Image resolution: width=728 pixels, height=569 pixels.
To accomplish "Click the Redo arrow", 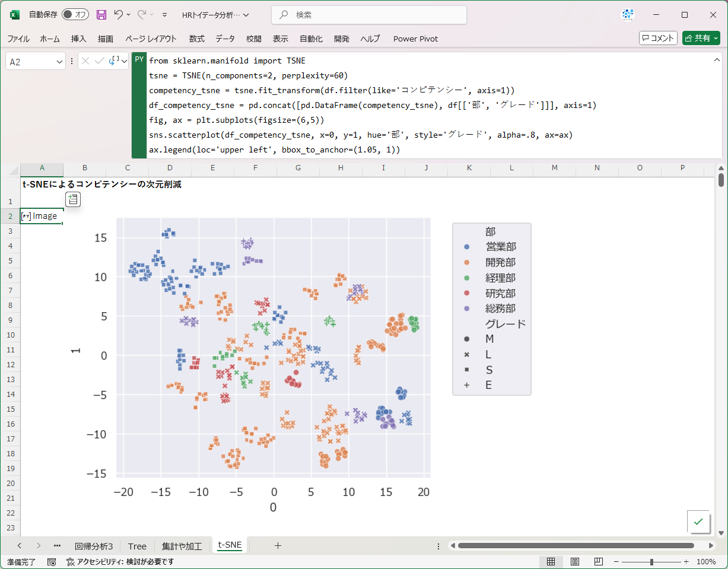I will pyautogui.click(x=142, y=15).
